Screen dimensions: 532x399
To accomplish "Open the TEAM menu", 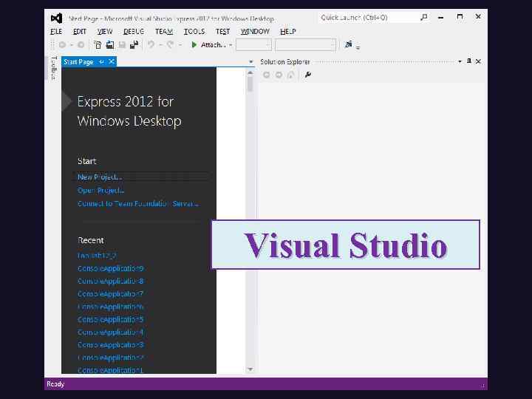I will (164, 32).
